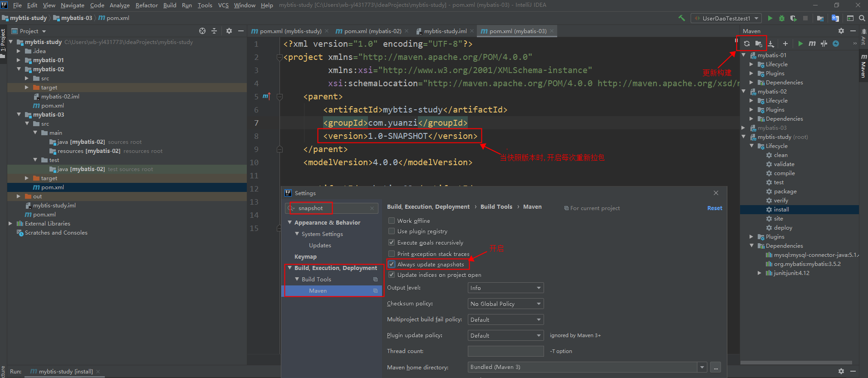Execute Maven goal 'm' icon
The height and width of the screenshot is (378, 868).
(812, 44)
